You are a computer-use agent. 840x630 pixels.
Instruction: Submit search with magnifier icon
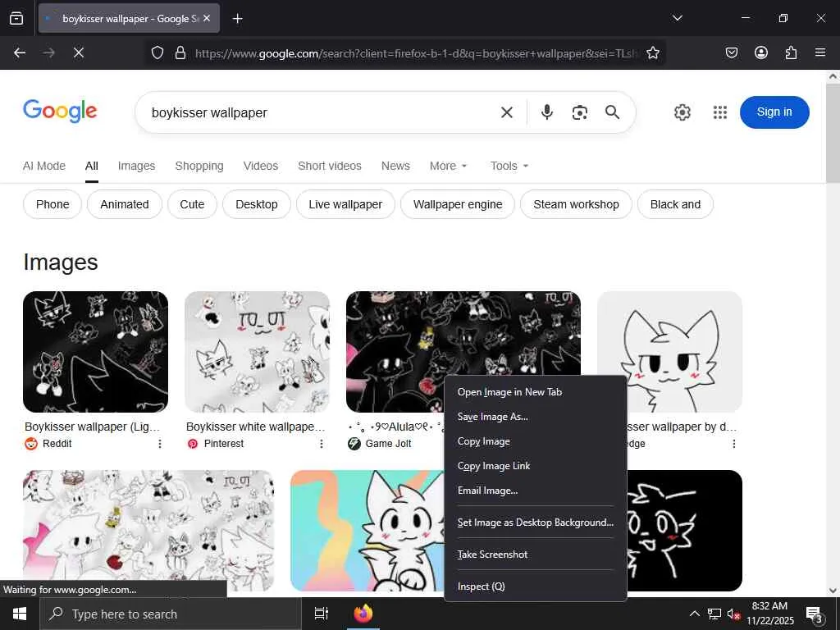click(x=612, y=112)
